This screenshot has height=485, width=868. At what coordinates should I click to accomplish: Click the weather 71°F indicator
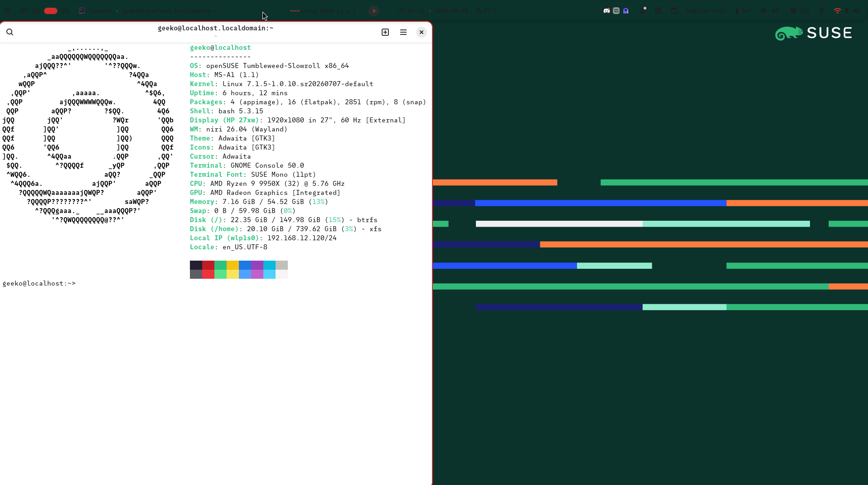click(486, 11)
